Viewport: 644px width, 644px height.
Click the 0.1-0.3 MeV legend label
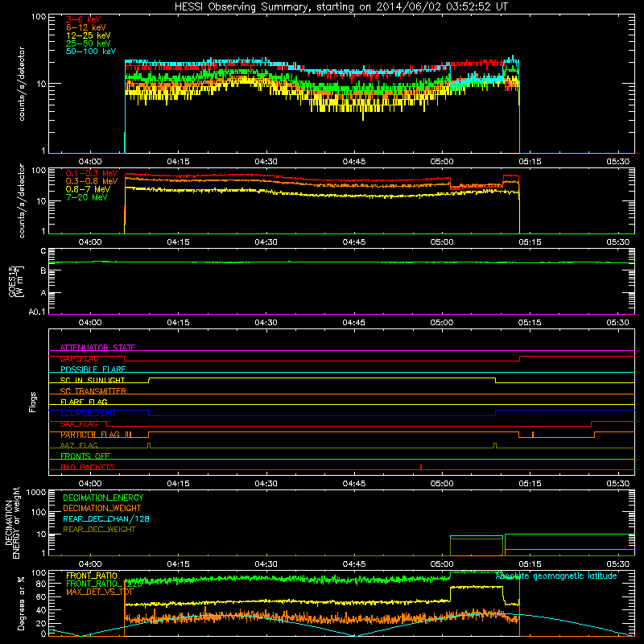(x=92, y=173)
